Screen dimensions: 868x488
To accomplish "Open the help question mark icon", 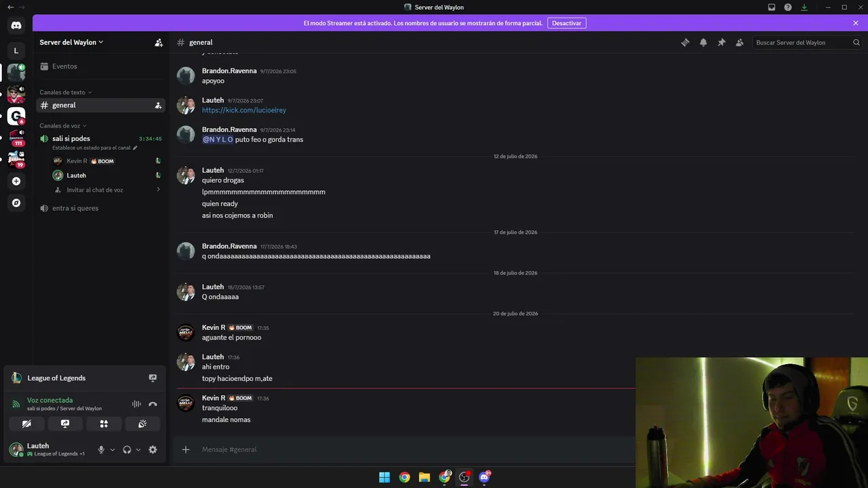I will pyautogui.click(x=788, y=7).
